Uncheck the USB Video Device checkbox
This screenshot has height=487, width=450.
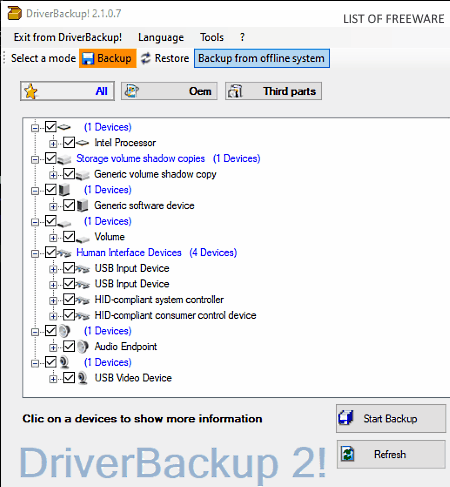pyautogui.click(x=69, y=378)
